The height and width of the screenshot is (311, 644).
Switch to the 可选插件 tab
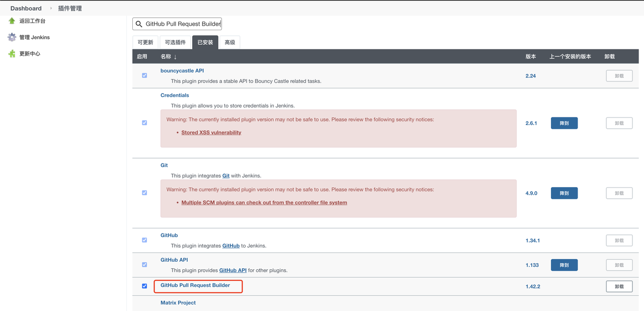click(175, 42)
